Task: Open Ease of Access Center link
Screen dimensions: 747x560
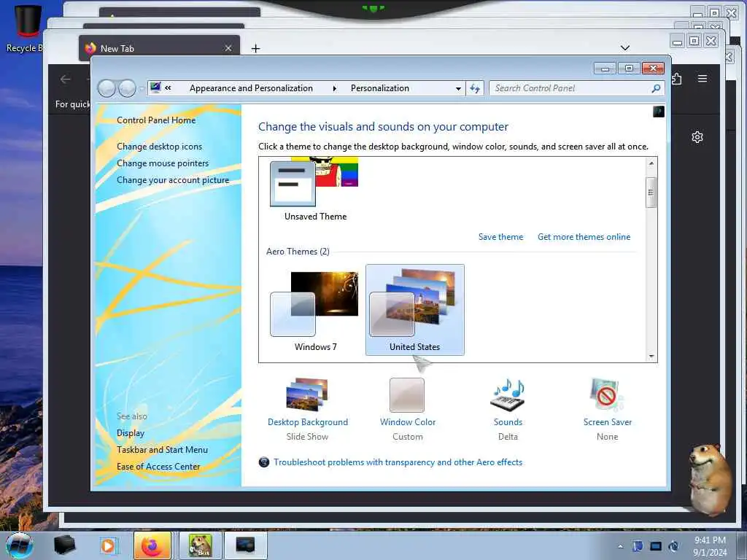Action: coord(158,466)
